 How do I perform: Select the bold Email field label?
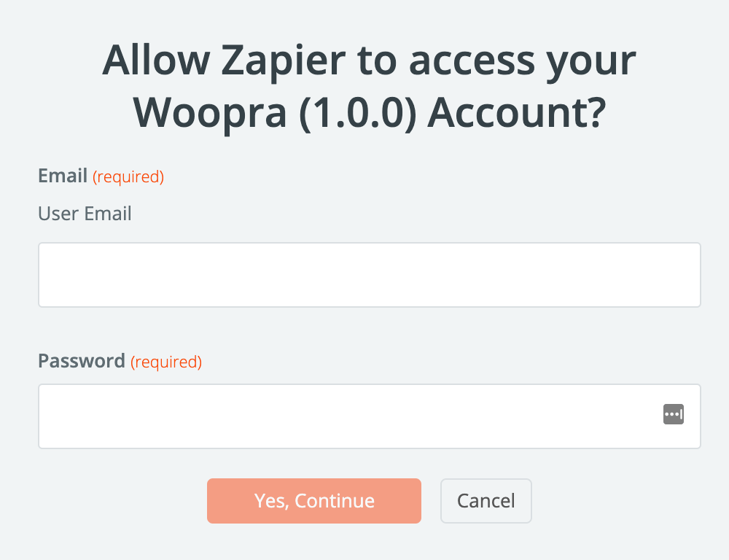click(63, 176)
